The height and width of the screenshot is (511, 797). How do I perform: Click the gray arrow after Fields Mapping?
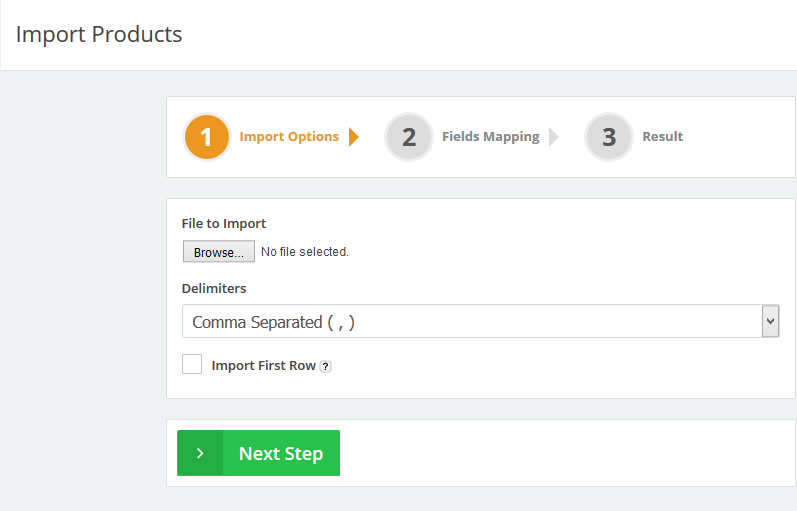[554, 137]
